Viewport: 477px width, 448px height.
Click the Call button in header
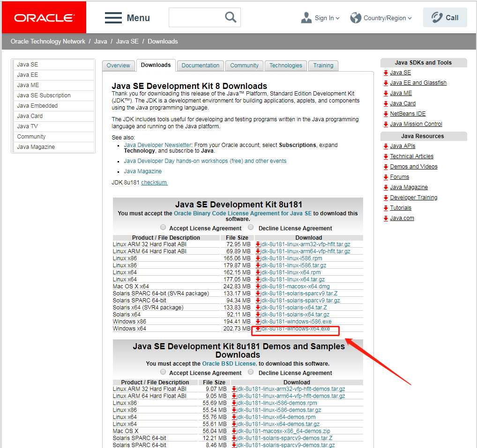[445, 18]
